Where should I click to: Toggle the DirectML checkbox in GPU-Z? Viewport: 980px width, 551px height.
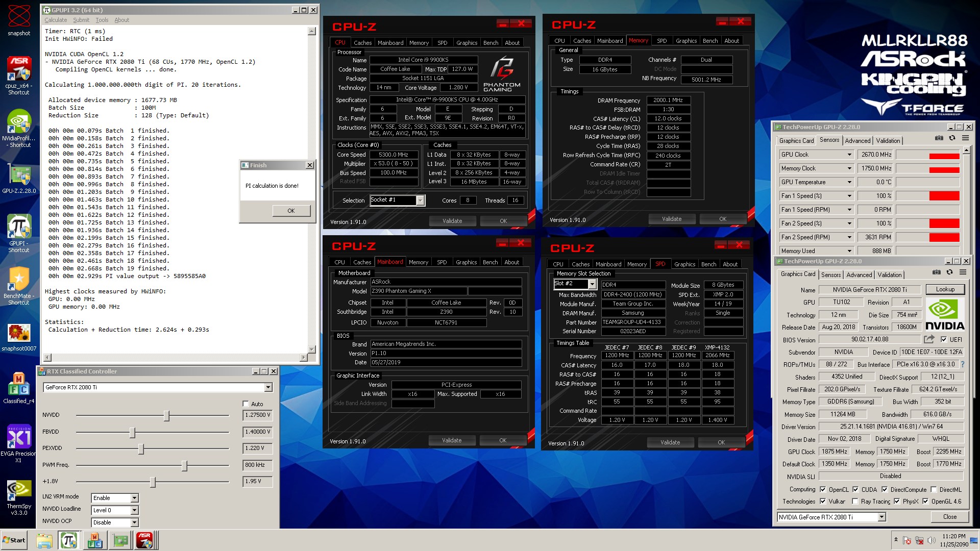[x=934, y=489]
